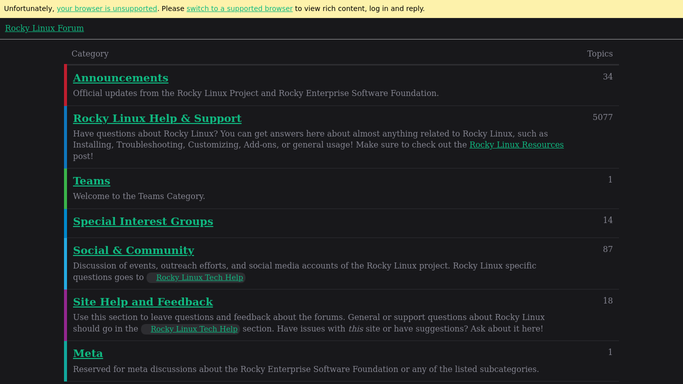Click 'switch to a supported browser' link
683x384 pixels.
240,9
